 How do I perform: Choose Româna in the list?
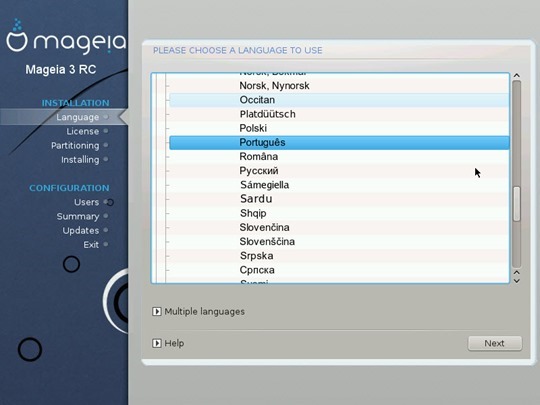tap(339, 157)
